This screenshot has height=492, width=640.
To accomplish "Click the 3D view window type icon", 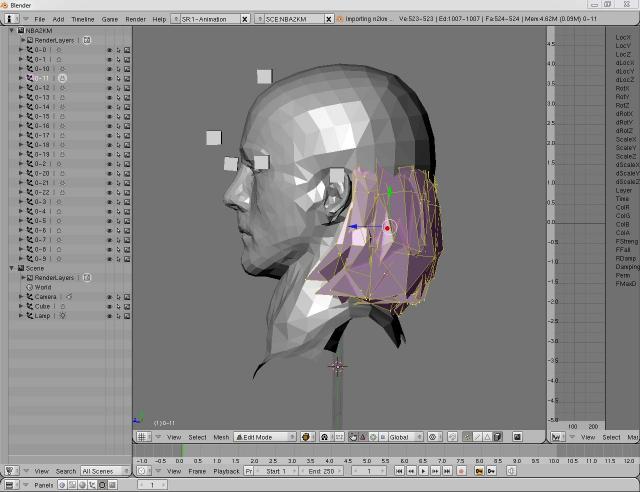I will 143,437.
